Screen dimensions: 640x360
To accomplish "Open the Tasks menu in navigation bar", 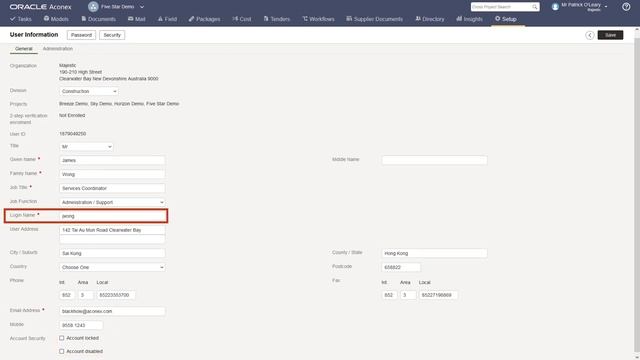I will [20, 19].
